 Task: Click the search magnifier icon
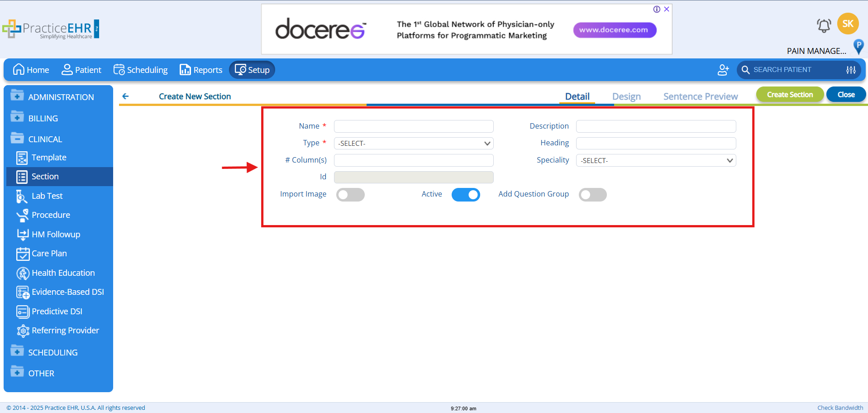(x=745, y=70)
